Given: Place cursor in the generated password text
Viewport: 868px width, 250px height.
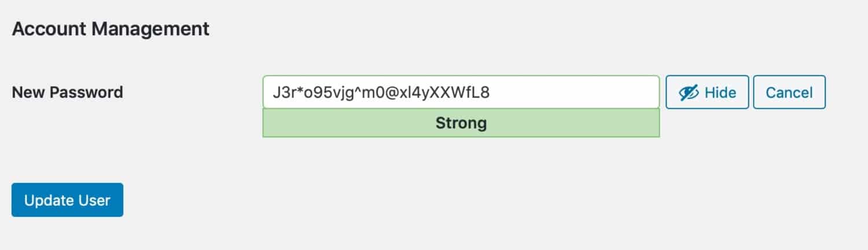Looking at the screenshot, I should coord(382,92).
